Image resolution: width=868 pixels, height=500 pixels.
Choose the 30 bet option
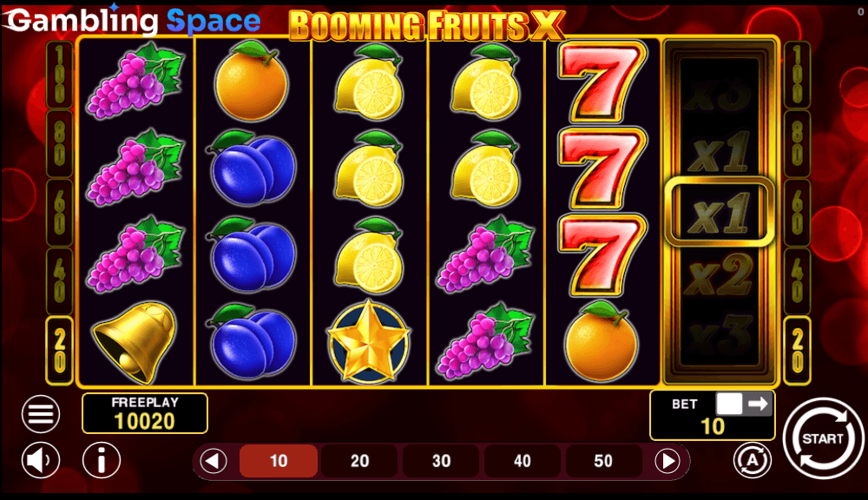point(441,461)
